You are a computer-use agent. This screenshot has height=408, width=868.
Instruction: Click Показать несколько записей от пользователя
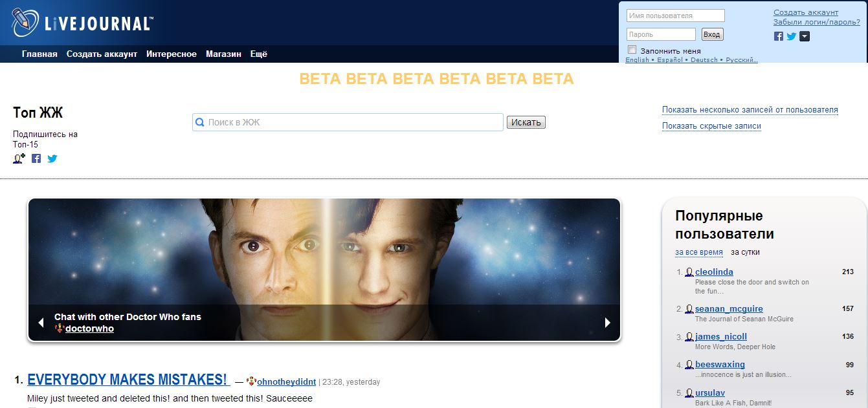750,110
